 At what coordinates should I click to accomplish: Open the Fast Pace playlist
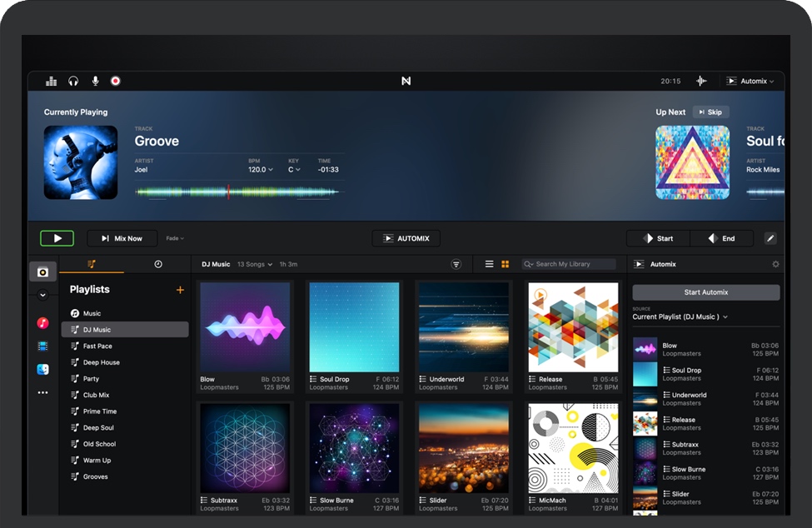click(x=124, y=346)
